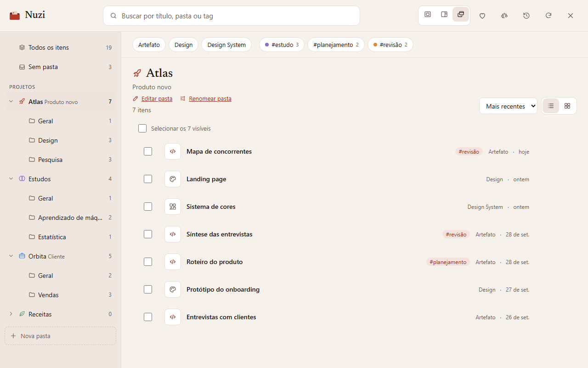Image resolution: width=588 pixels, height=368 pixels.
Task: Open the balance scale compare icon
Action: point(504,16)
